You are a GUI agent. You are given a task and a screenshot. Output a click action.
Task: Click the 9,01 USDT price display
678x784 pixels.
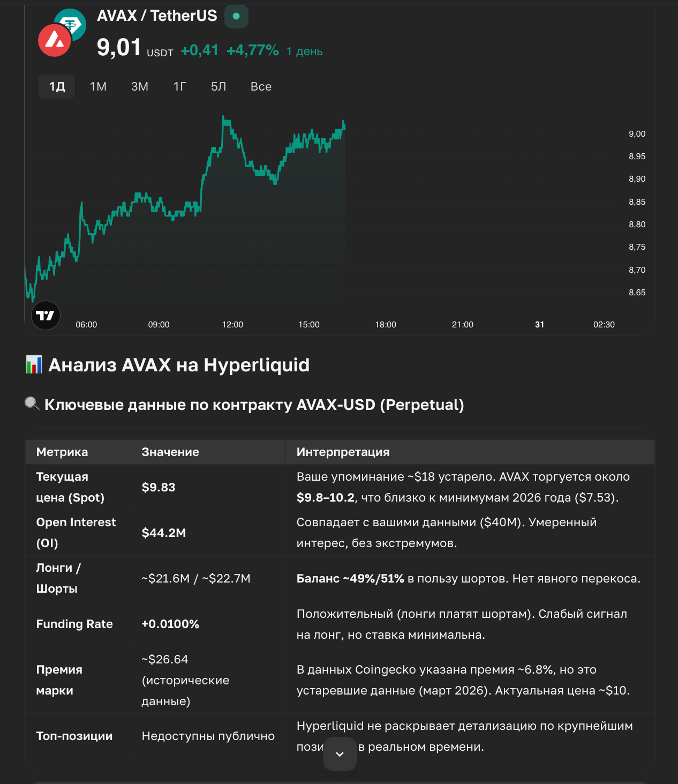tap(134, 48)
